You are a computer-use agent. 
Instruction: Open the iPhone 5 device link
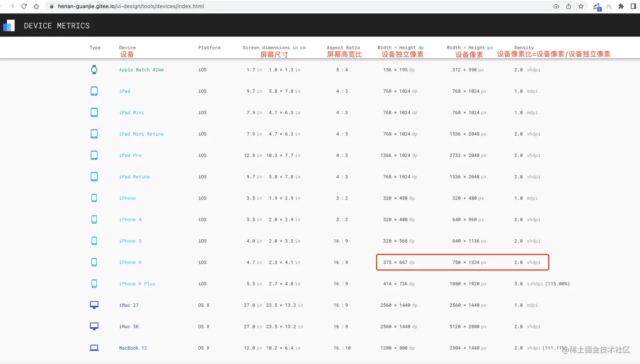(x=130, y=241)
